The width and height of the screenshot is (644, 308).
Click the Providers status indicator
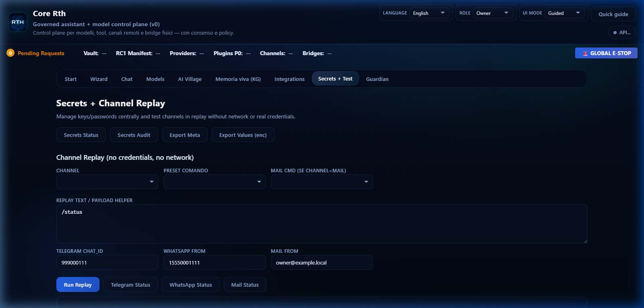tap(187, 53)
